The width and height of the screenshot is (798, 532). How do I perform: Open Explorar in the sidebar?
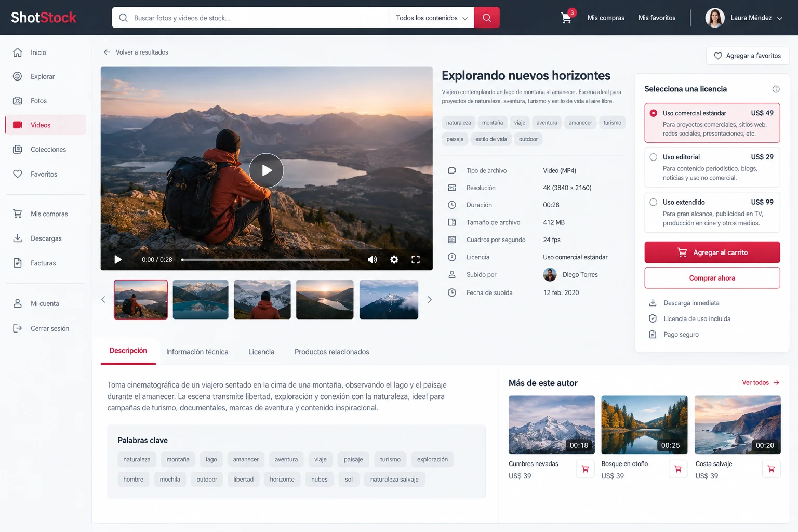coord(46,76)
